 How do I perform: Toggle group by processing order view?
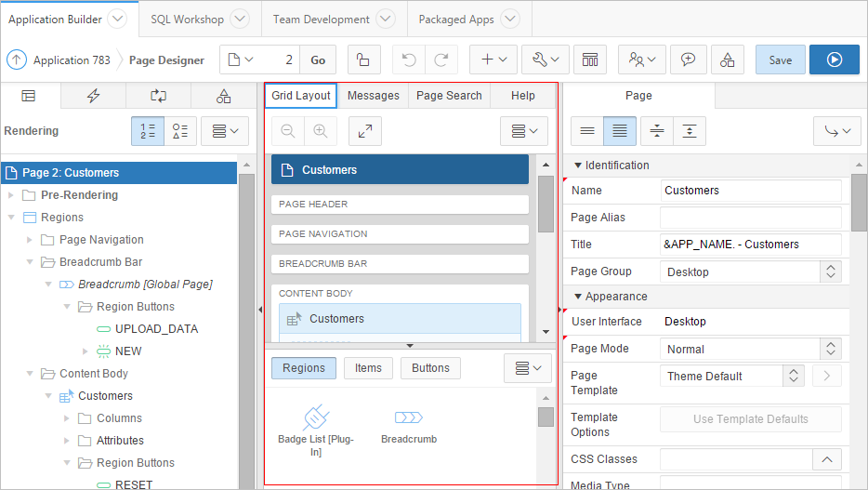[147, 131]
